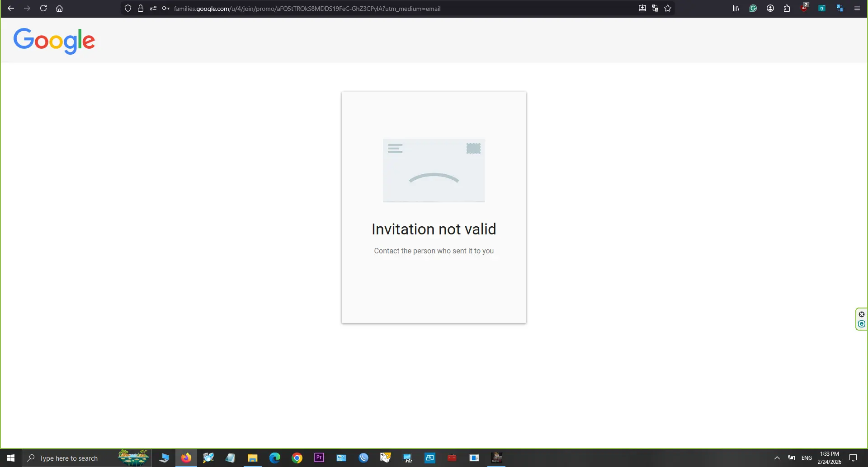
Task: Launch Microsoft Edge from the taskbar
Action: click(275, 458)
